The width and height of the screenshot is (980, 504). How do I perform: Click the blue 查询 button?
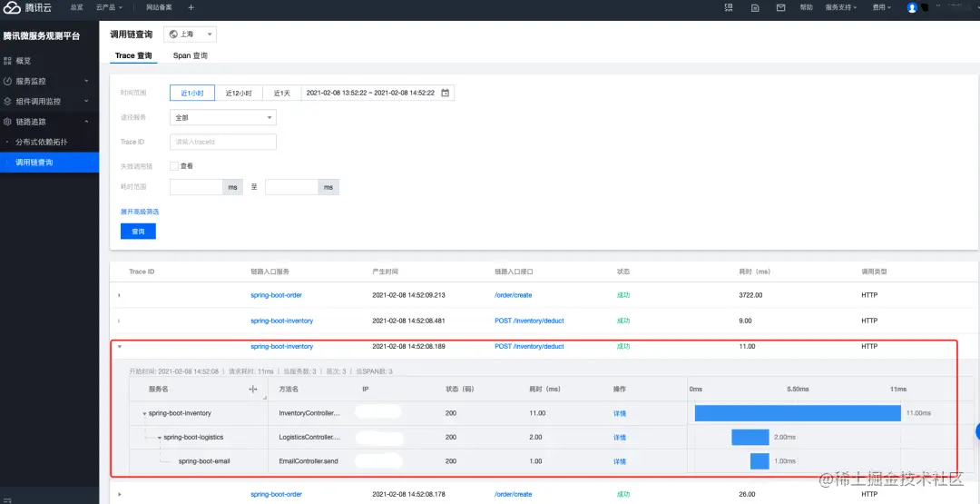tap(138, 232)
